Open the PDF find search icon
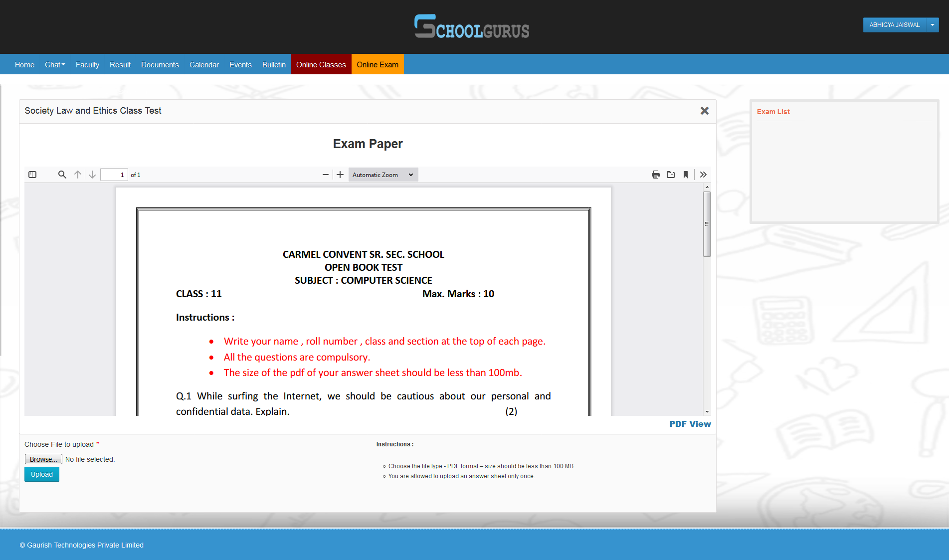 point(62,175)
